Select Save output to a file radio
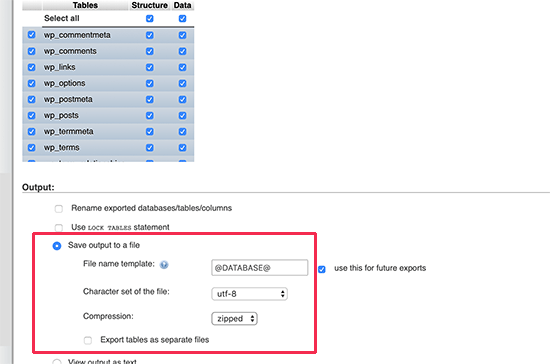 click(57, 246)
